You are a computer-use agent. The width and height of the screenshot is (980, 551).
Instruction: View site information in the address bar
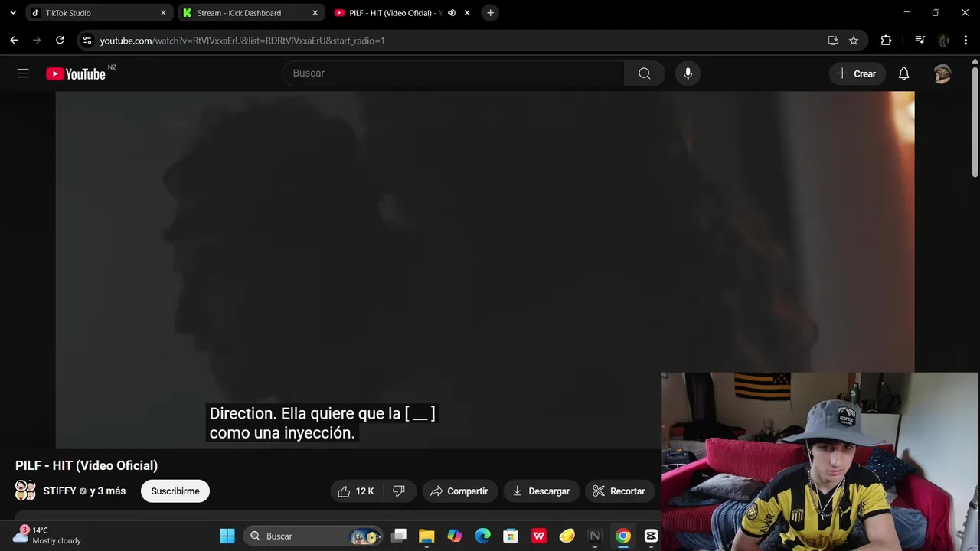(x=87, y=40)
